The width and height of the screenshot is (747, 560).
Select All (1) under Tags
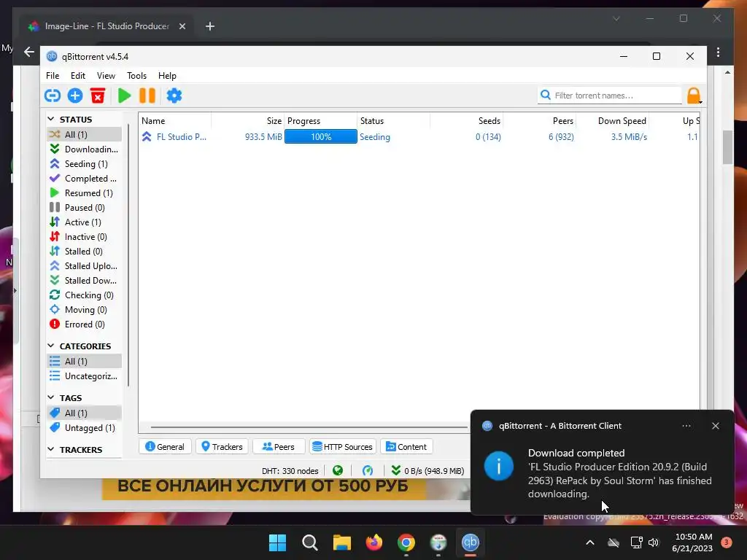85,413
